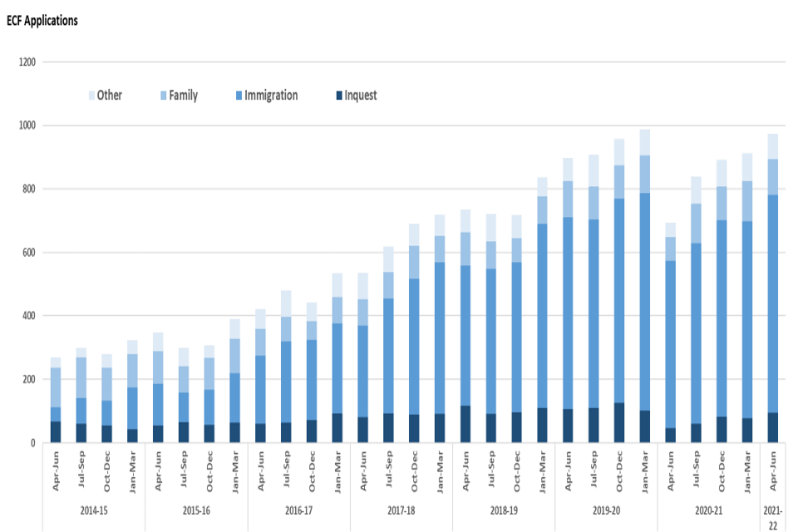
Task: Click Other segment of Oct-Dec 2019-20 bar
Action: click(x=619, y=152)
